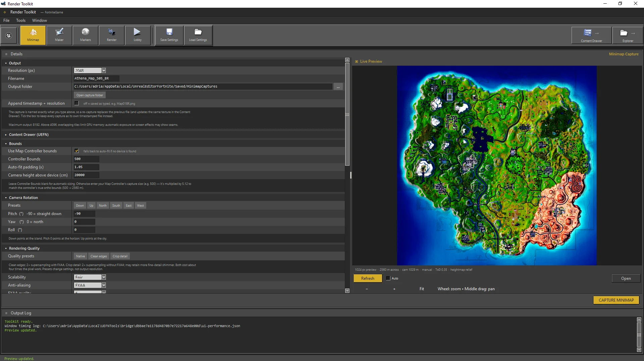This screenshot has height=361, width=644.
Task: Click the Unreal Engine logo button
Action: click(x=9, y=35)
